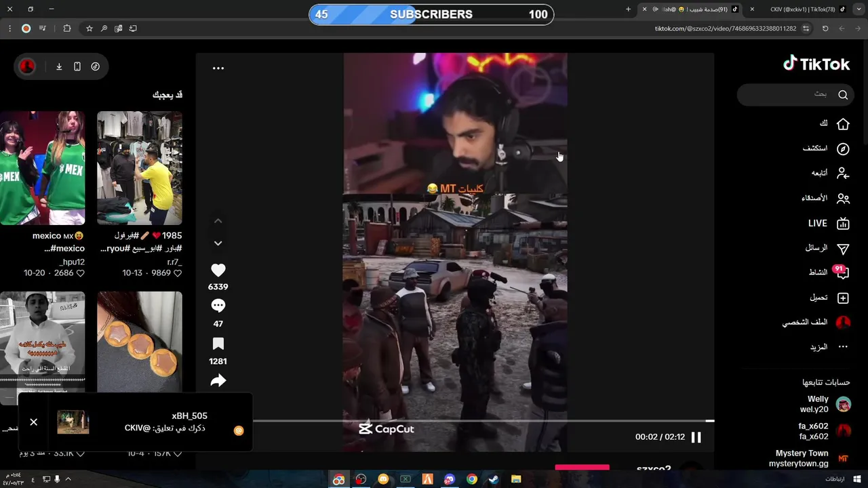
Task: Open Steam from the taskbar
Action: tap(494, 479)
